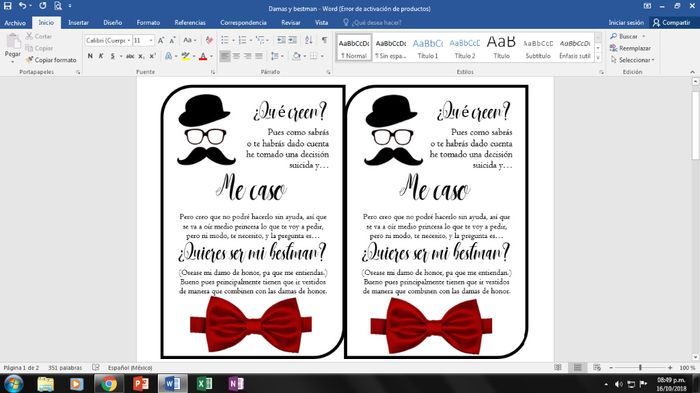Open the Archivo tab
700x393 pixels.
pos(15,22)
